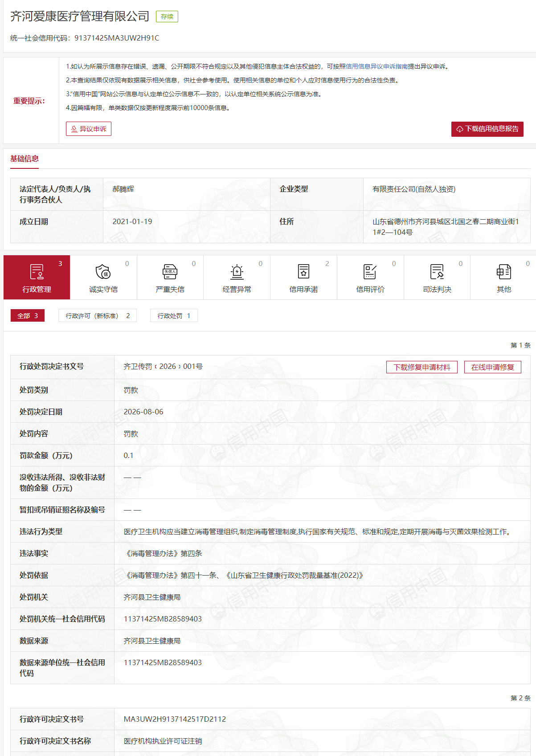536x756 pixels.
Task: Click the 第 2 条 record label
Action: 520,698
